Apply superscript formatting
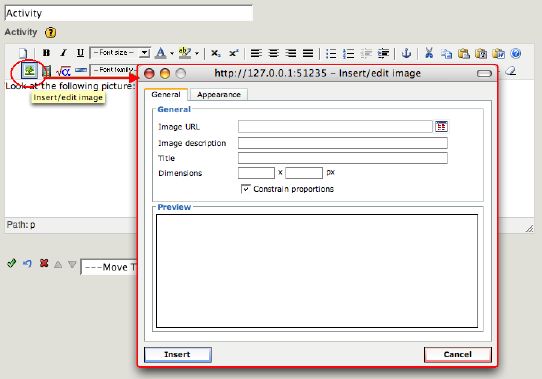542x379 pixels. (x=234, y=53)
